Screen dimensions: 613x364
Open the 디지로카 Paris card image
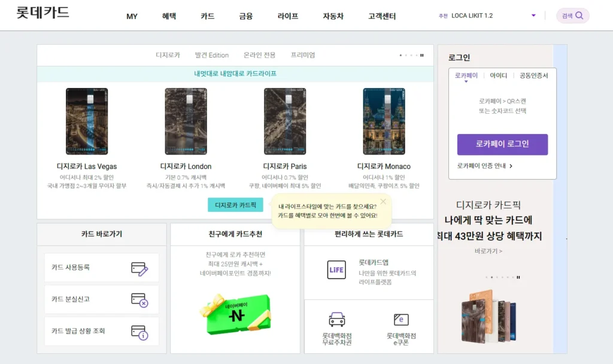[285, 121]
